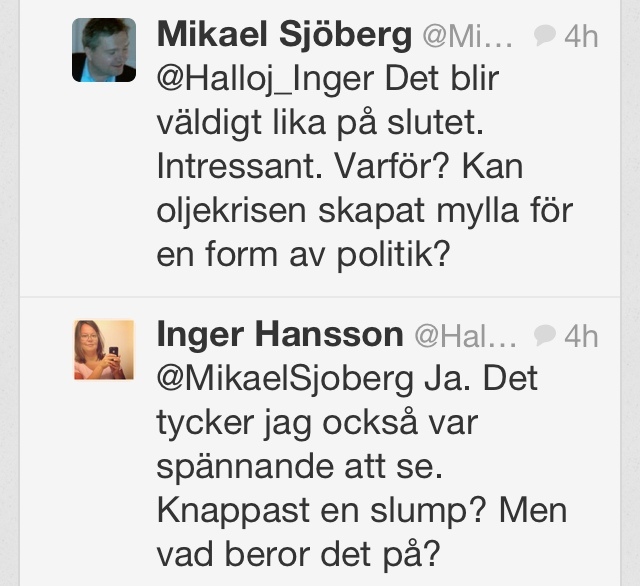Tap the truncated @Mi… handle
Viewport: 640px width, 586px height.
point(468,37)
